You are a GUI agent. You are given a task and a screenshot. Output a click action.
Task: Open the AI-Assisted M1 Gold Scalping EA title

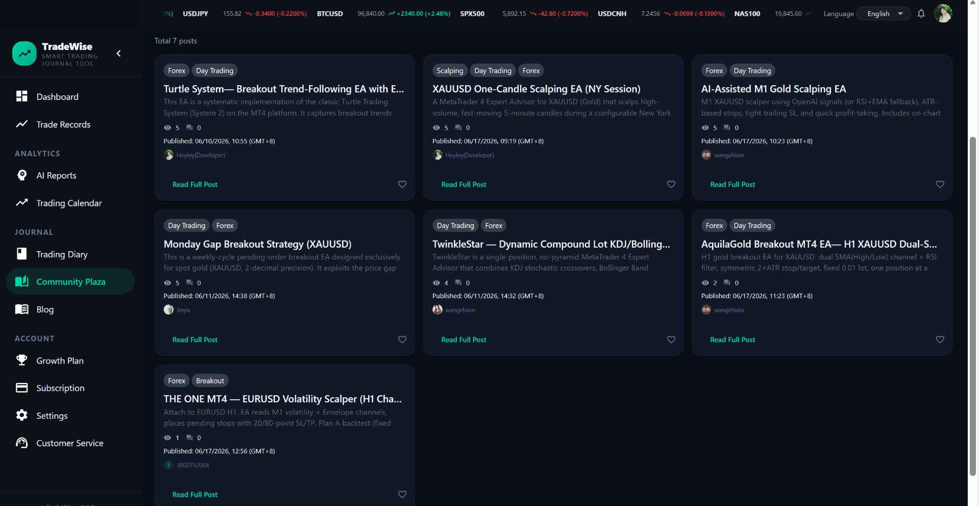coord(773,89)
